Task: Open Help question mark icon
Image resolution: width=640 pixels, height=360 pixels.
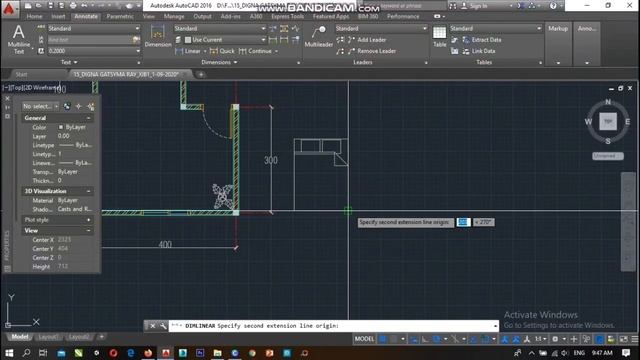Action: (553, 6)
